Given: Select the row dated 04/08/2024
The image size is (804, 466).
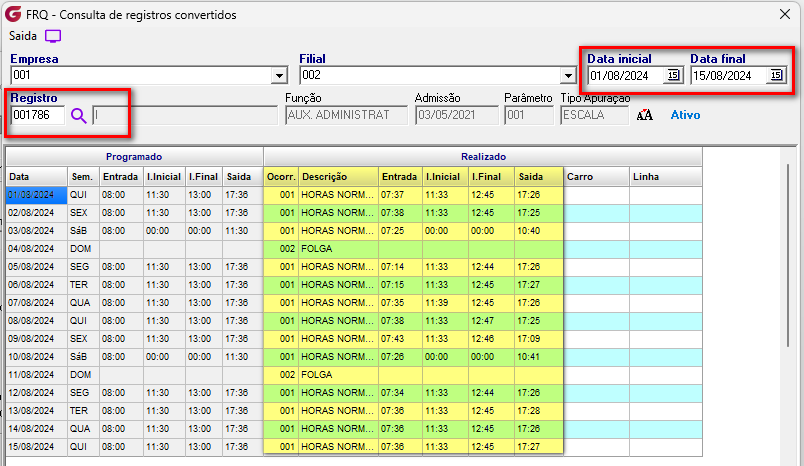Looking at the screenshot, I should 354,249.
